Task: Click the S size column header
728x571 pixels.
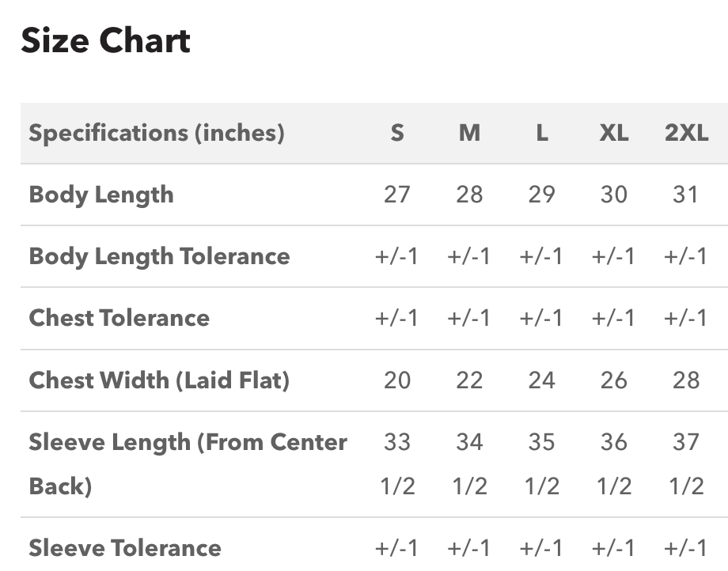Action: [397, 133]
